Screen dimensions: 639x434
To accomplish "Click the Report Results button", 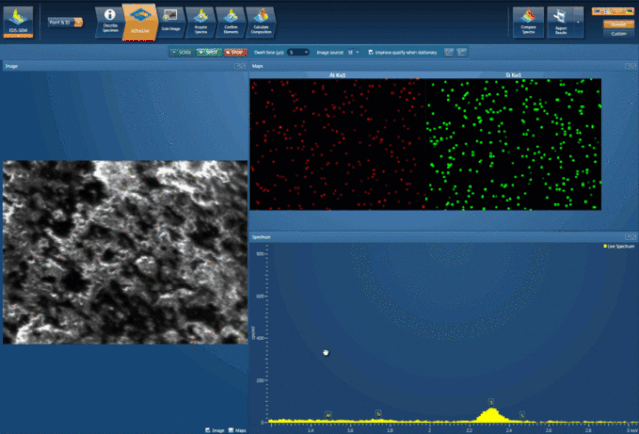I will (560, 22).
